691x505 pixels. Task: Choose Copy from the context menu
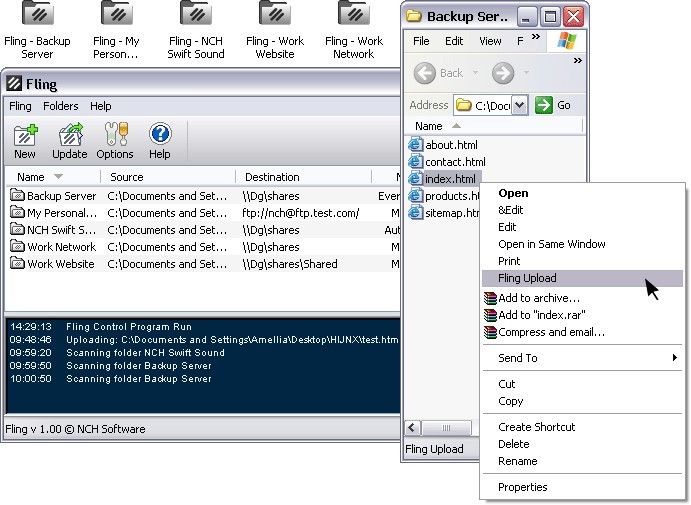click(582, 401)
